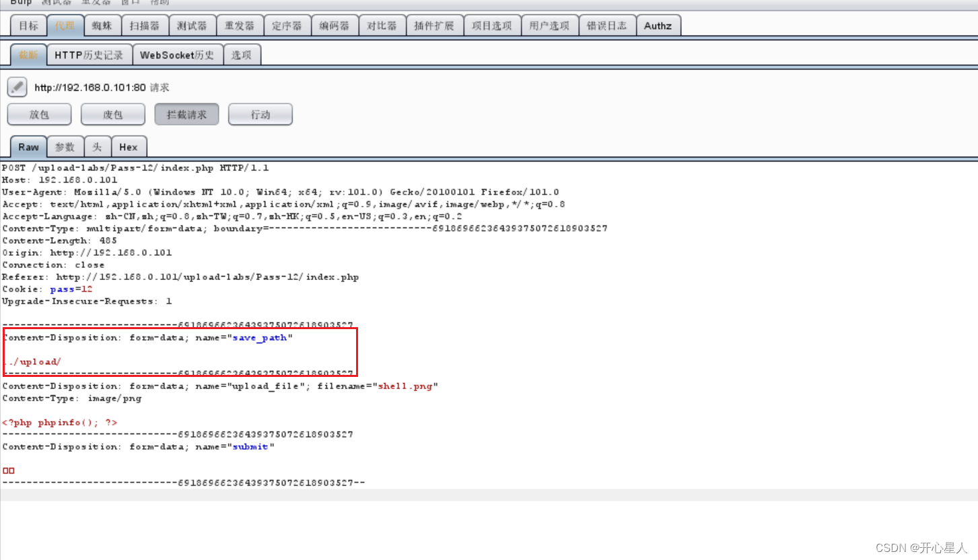The width and height of the screenshot is (978, 560).
Task: Click the Upgrade-Insecure-Requests: 1 line
Action: click(87, 301)
